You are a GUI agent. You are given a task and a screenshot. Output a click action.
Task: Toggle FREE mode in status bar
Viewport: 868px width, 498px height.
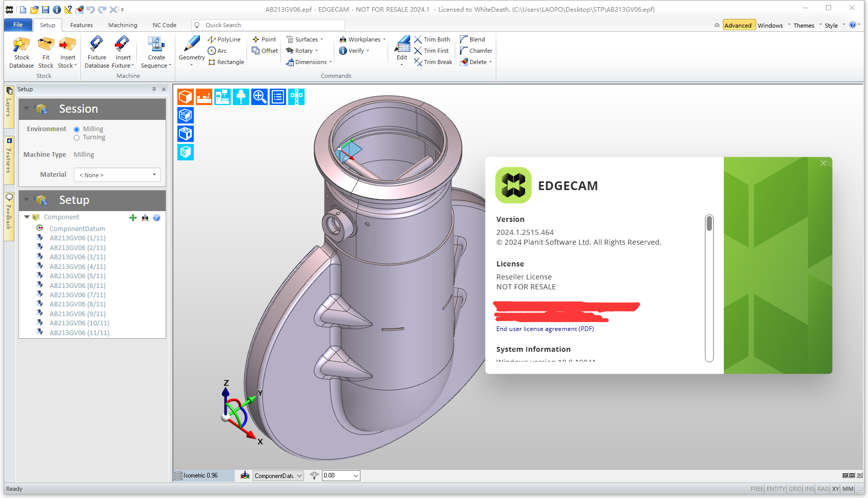coord(757,489)
